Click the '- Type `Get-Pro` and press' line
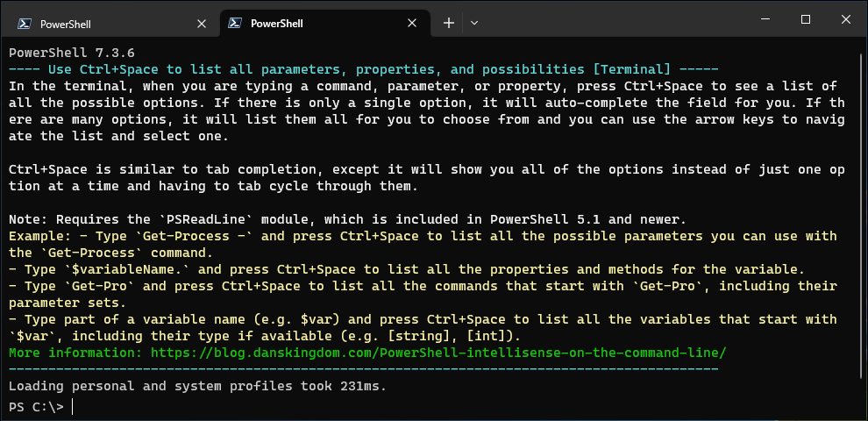The image size is (868, 421). (x=423, y=287)
